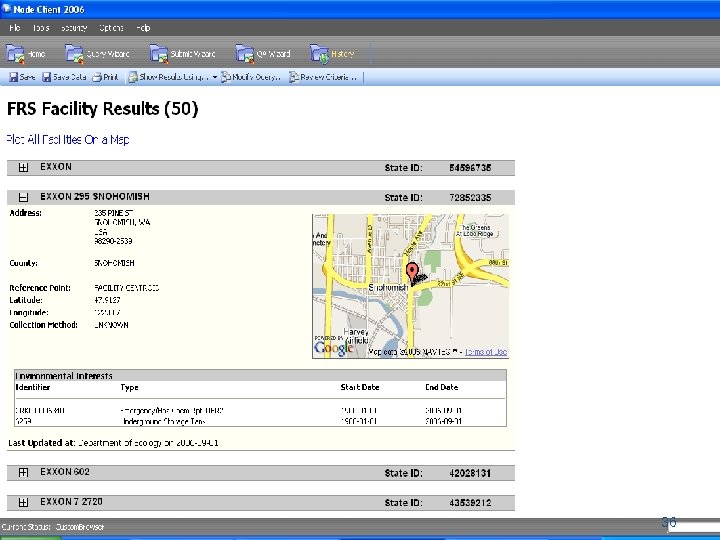Image resolution: width=720 pixels, height=540 pixels.
Task: Expand the EXXON 7 2720 row
Action: [23, 502]
